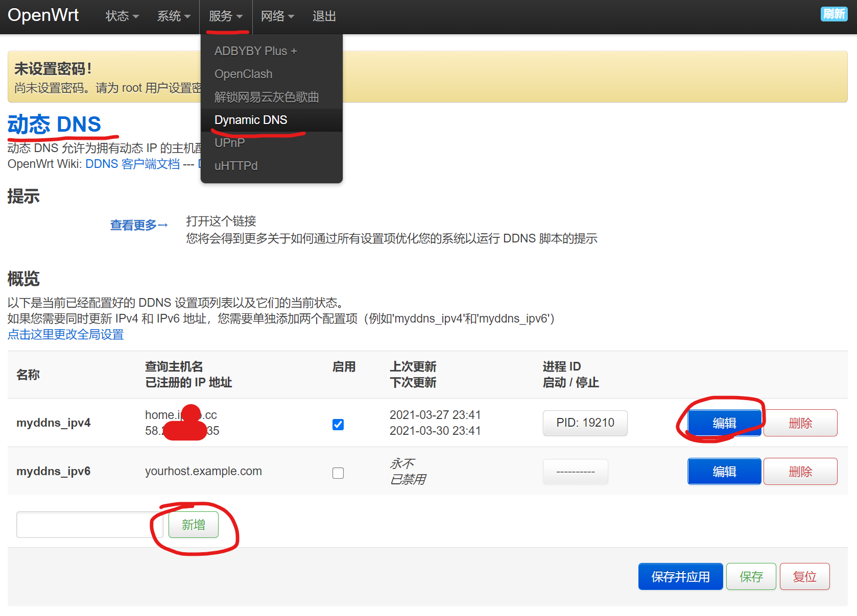The width and height of the screenshot is (857, 616).
Task: Click the 2021-03-30 23:41 next update
Action: point(435,431)
